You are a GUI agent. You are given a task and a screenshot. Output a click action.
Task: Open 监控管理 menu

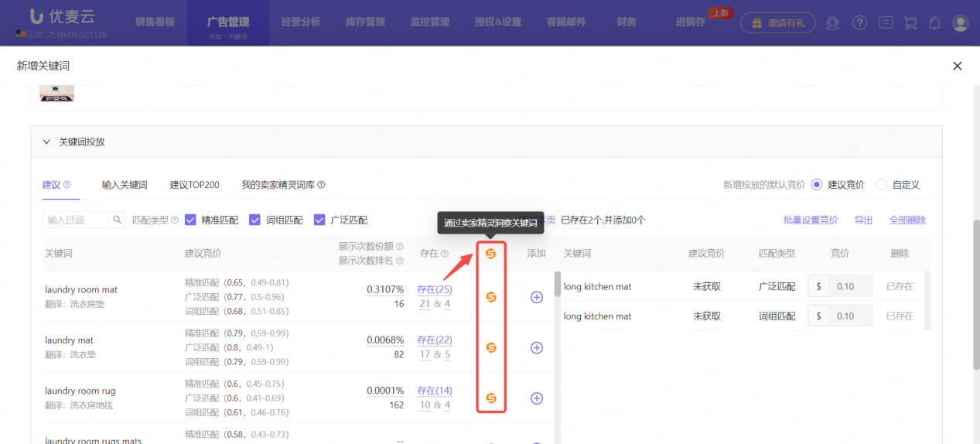430,22
